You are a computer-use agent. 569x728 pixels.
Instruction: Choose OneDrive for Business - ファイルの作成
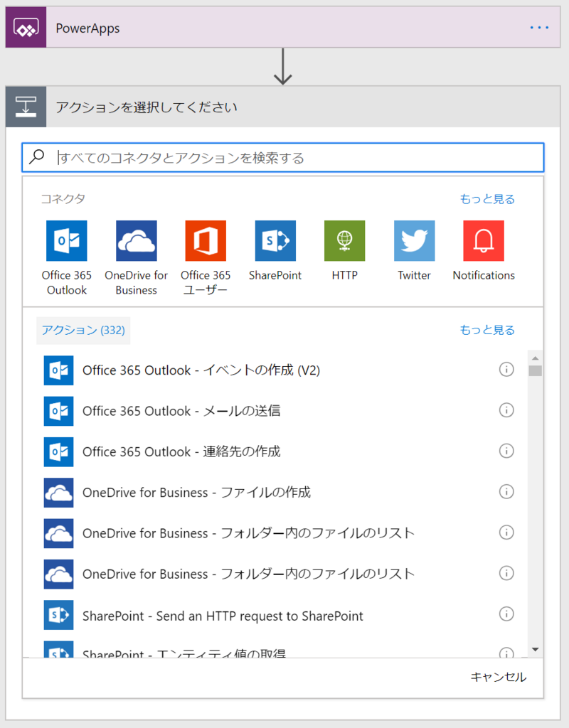[196, 492]
